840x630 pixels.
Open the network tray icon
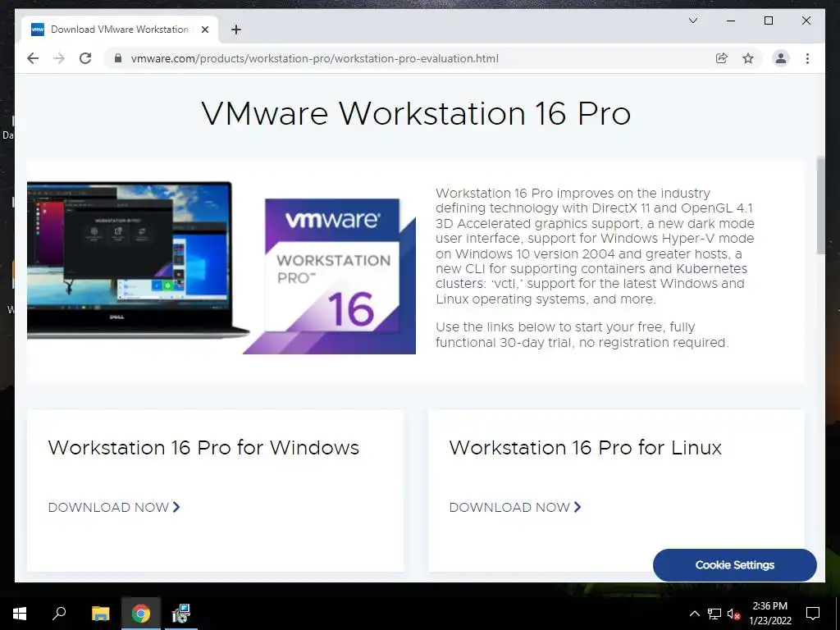click(x=714, y=614)
